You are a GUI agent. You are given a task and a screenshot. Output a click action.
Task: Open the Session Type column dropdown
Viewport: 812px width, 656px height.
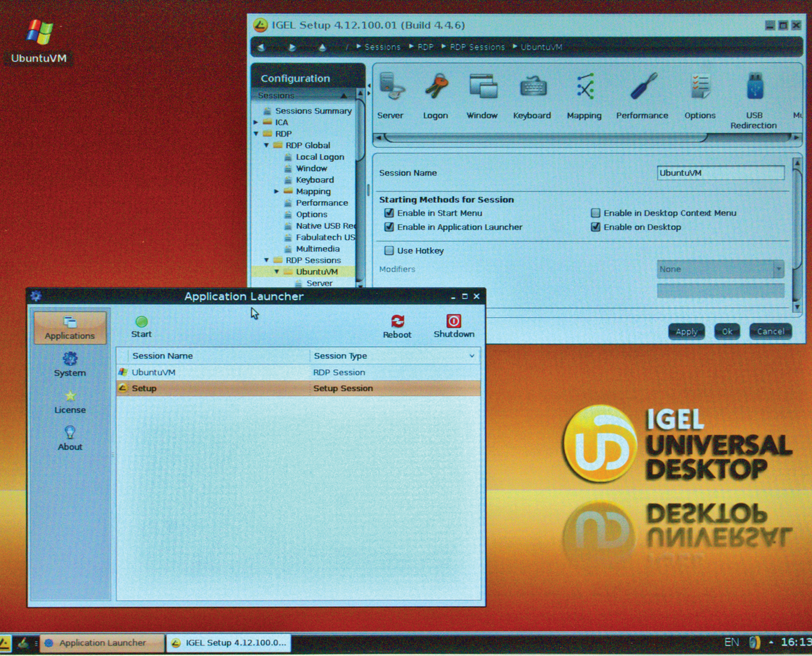tap(471, 356)
